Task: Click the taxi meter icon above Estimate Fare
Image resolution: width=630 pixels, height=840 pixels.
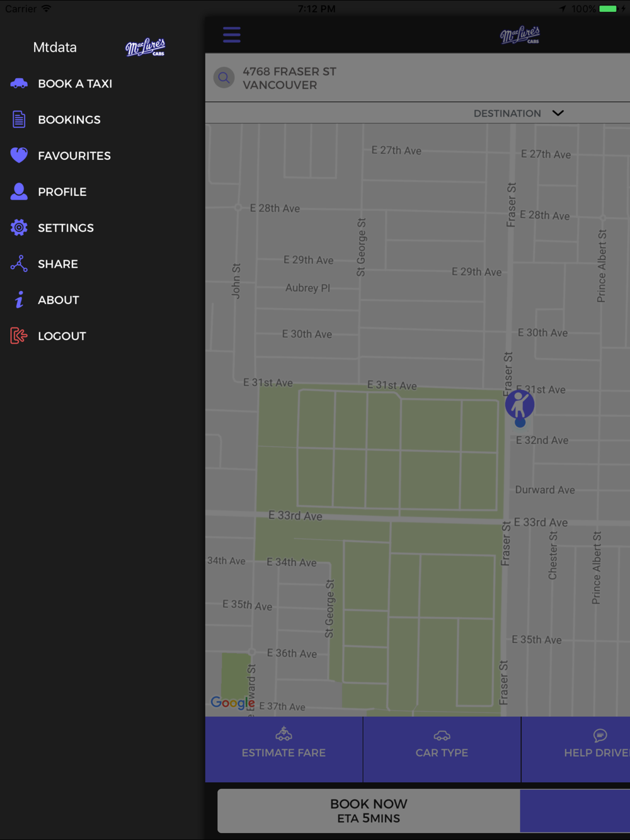Action: point(283,734)
